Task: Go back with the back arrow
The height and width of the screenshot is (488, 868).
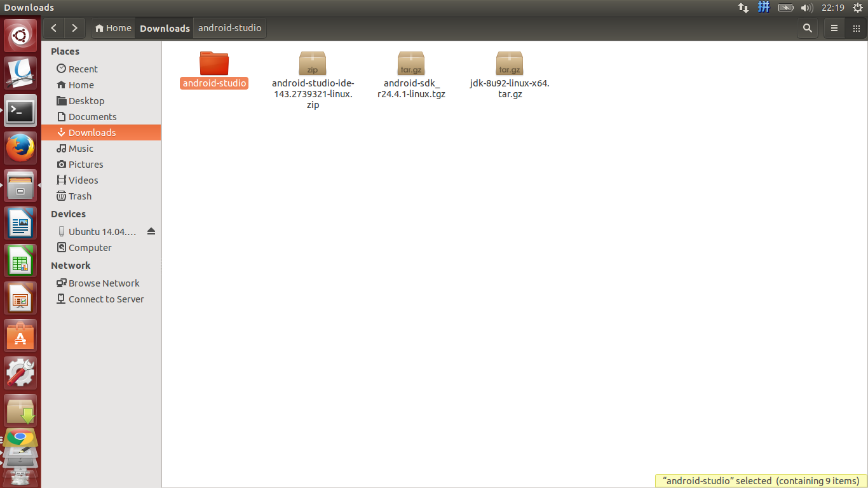Action: pos(54,28)
